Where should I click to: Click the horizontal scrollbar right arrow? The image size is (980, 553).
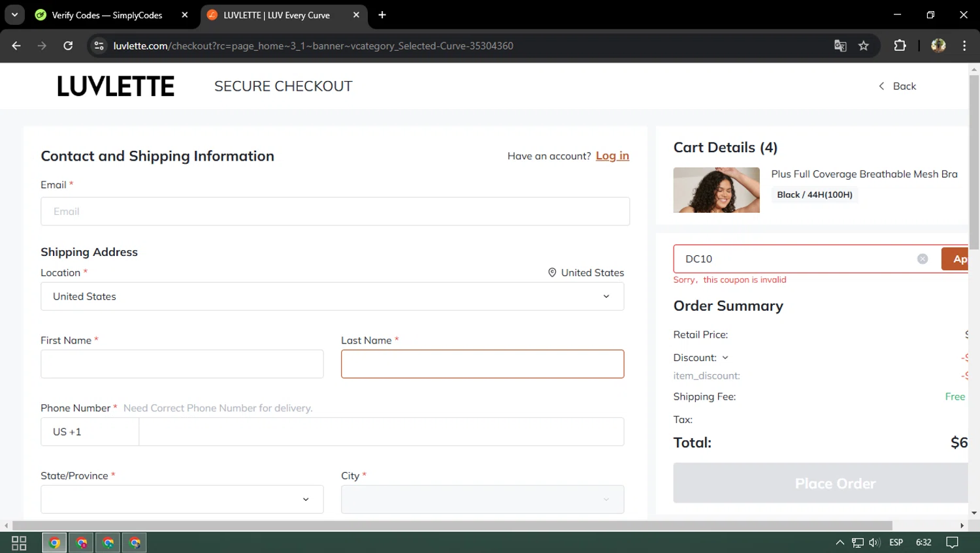tap(962, 526)
